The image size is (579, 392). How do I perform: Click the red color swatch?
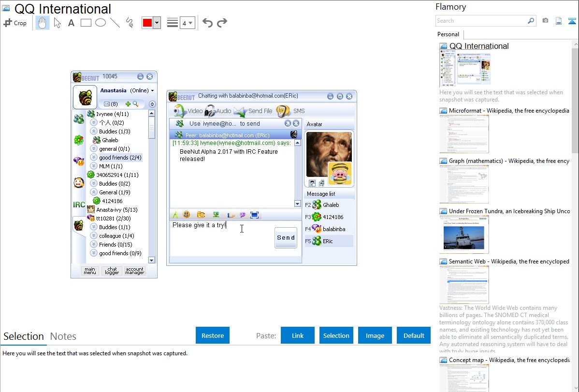[147, 23]
